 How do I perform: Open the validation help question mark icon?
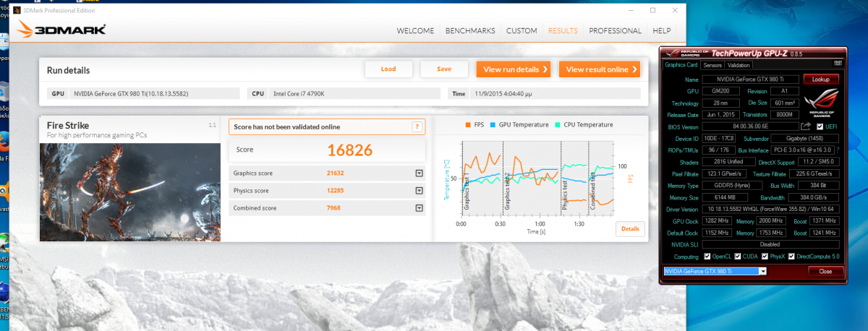tap(417, 126)
